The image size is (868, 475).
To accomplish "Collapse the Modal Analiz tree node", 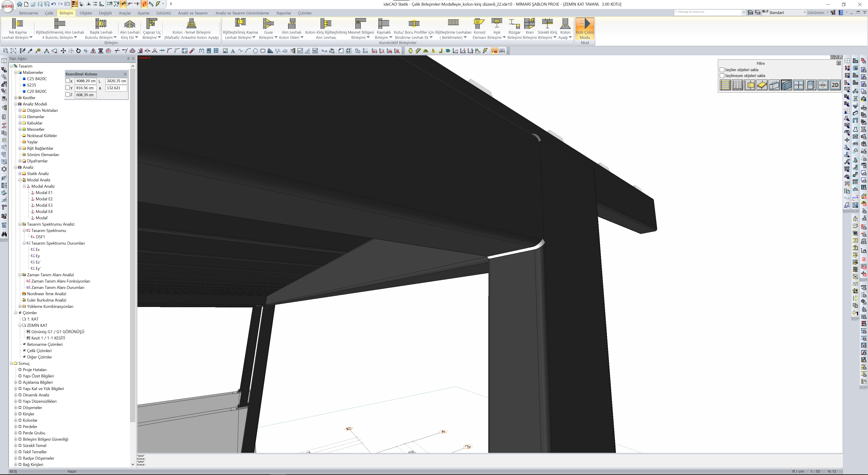I will click(x=20, y=180).
